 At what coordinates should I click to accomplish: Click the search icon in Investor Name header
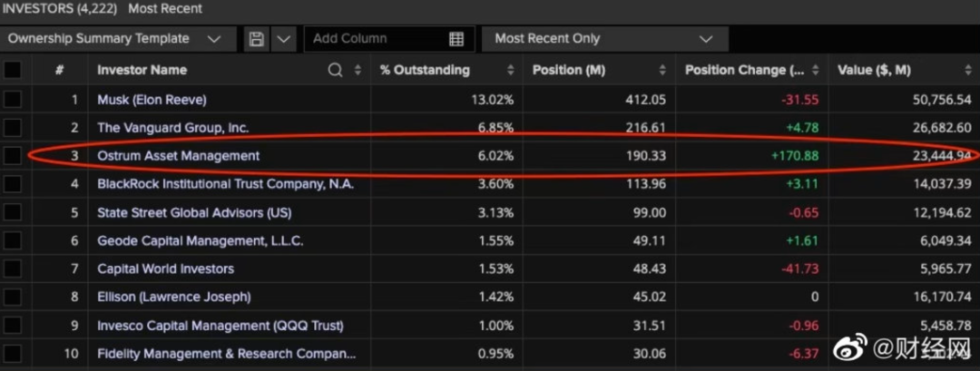tap(336, 70)
